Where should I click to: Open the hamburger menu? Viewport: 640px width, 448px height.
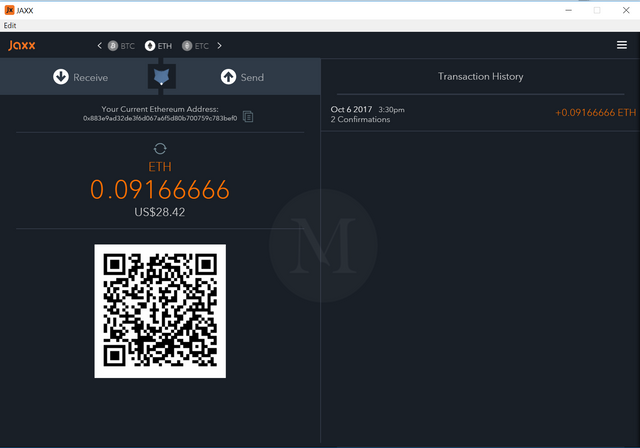(622, 45)
